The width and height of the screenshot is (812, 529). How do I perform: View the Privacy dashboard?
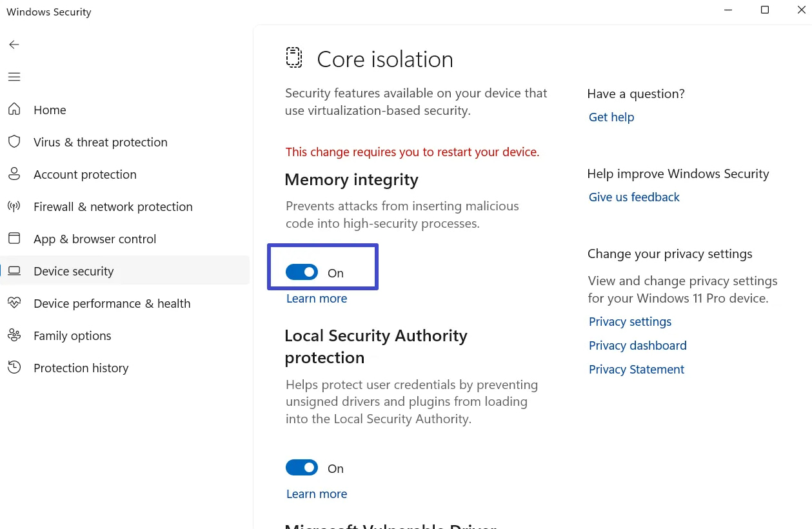coord(637,345)
